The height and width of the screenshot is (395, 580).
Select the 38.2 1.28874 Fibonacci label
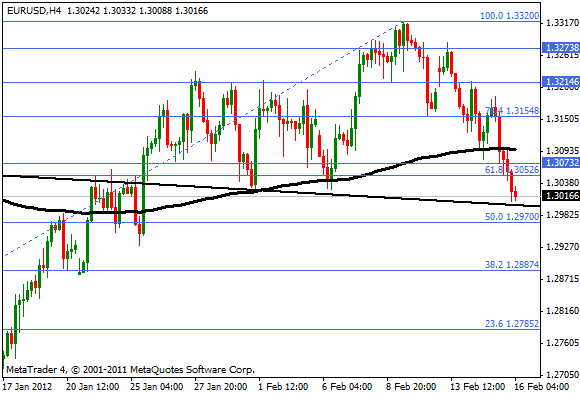click(x=512, y=264)
